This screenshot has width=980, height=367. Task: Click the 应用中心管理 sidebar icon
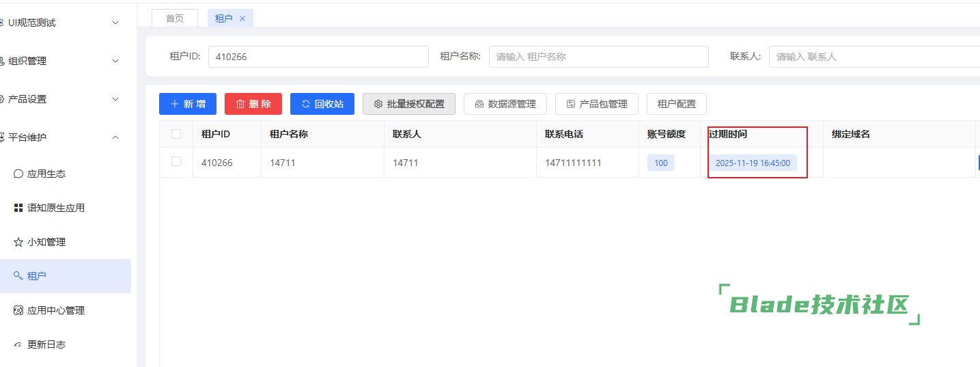(18, 310)
